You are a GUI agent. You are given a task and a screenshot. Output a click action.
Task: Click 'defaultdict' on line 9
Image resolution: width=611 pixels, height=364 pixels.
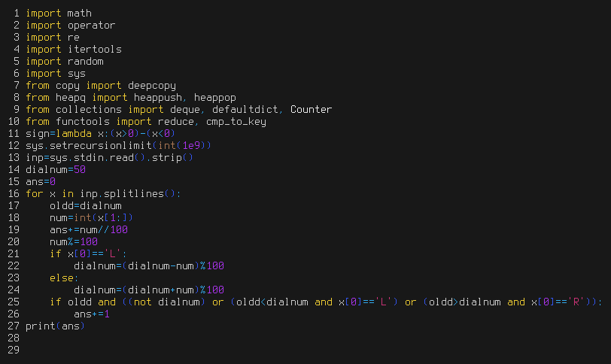point(245,110)
